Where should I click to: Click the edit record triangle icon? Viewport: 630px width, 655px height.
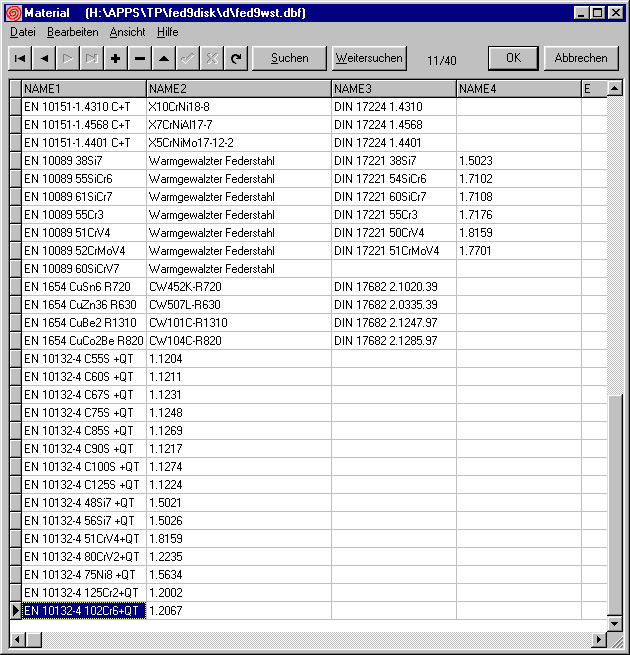164,59
